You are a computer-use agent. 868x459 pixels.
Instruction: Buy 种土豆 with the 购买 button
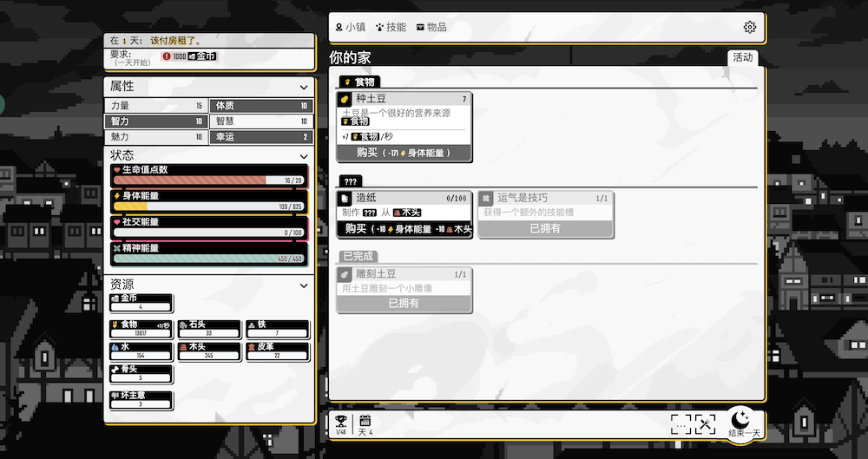click(x=404, y=153)
